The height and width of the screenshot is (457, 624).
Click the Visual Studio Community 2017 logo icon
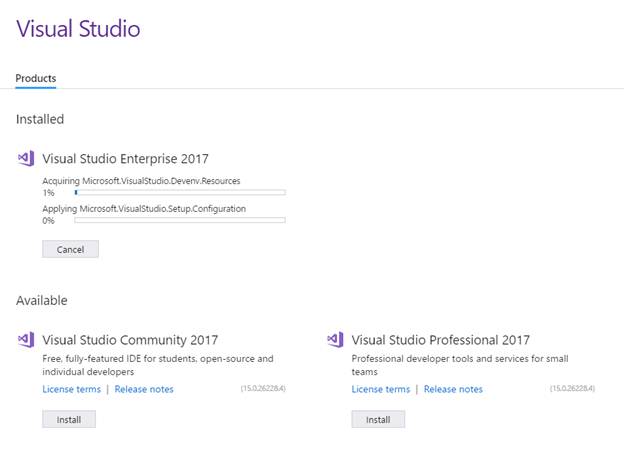tap(26, 340)
